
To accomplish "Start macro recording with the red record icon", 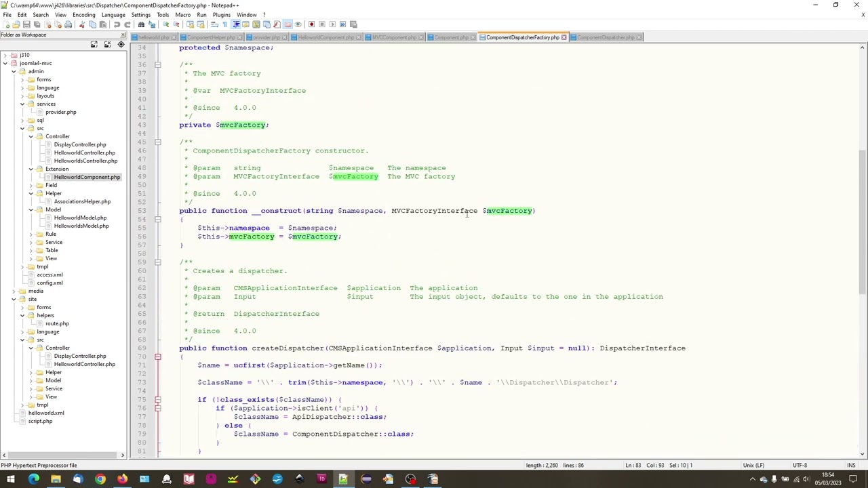I will pyautogui.click(x=312, y=24).
